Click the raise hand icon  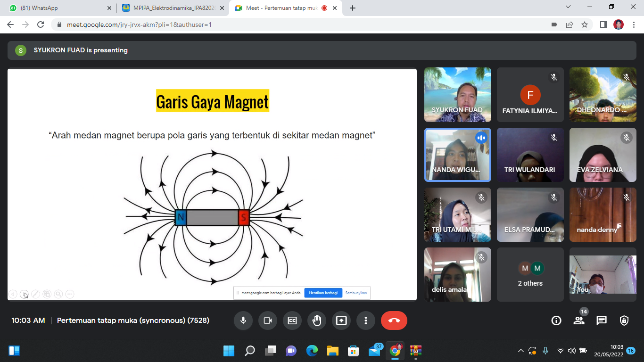(317, 321)
